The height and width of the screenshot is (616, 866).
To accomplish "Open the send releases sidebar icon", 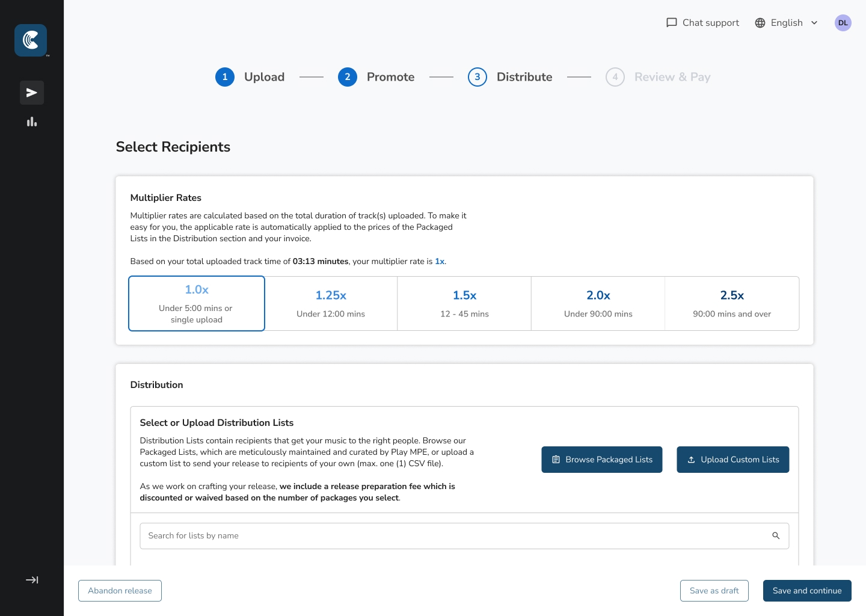I will [x=32, y=93].
